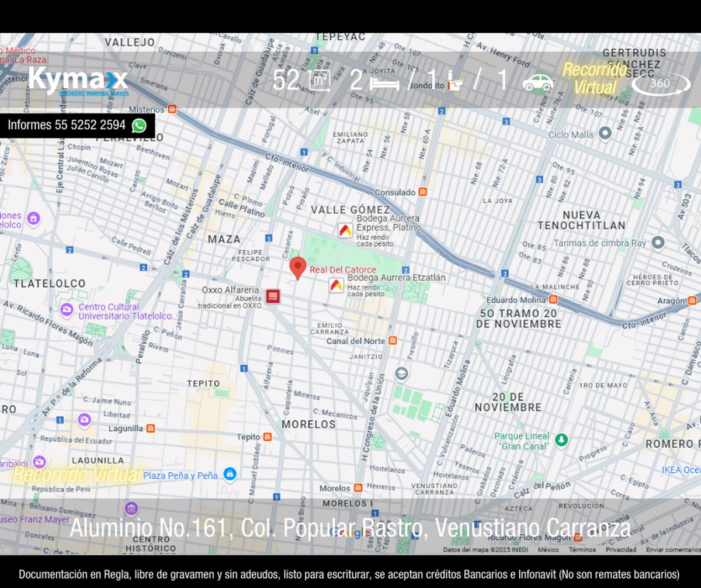Click the car parking icon in header
Image resolution: width=701 pixels, height=588 pixels.
[x=537, y=82]
